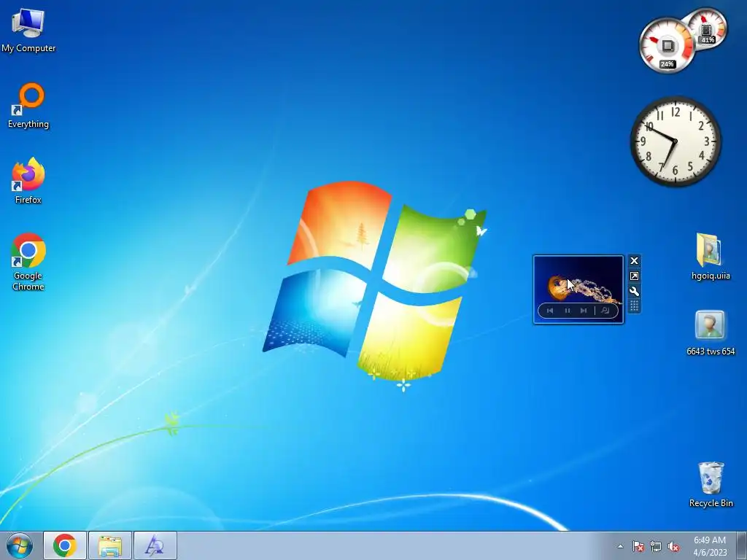
Task: Open the Windows Start menu orb
Action: click(x=20, y=545)
